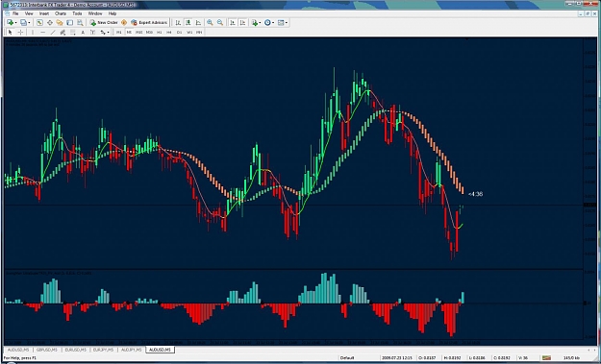The image size is (601, 364).
Task: Click the New Order button
Action: pos(104,23)
